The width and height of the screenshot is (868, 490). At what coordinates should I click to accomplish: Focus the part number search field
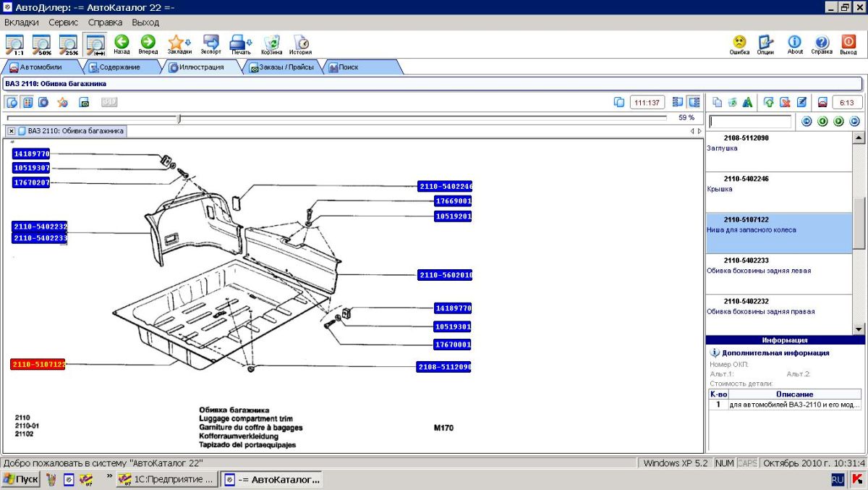[750, 122]
